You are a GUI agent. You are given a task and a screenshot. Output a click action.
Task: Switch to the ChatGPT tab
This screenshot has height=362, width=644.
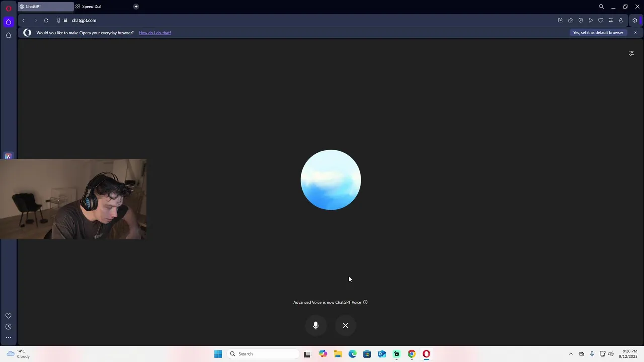click(45, 7)
